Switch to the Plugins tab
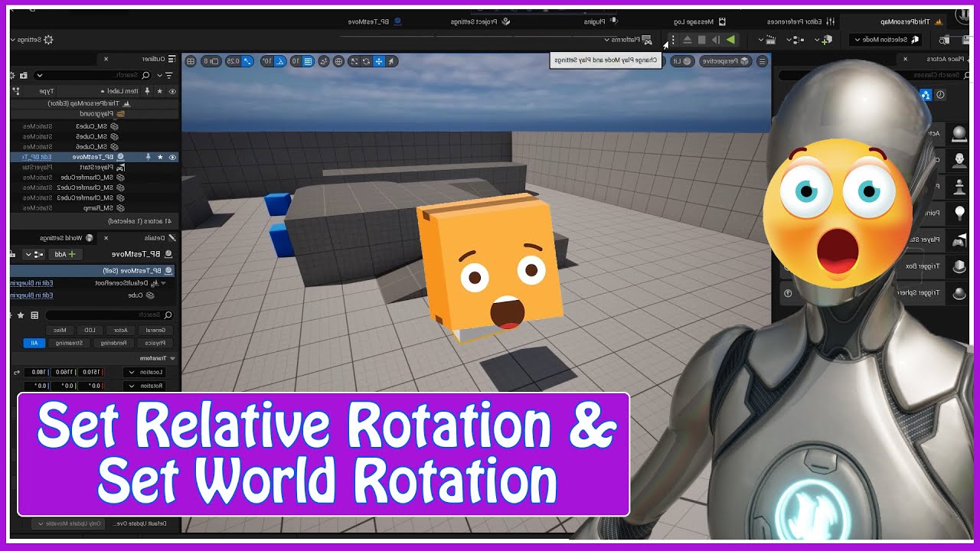This screenshot has width=980, height=551. click(x=601, y=21)
